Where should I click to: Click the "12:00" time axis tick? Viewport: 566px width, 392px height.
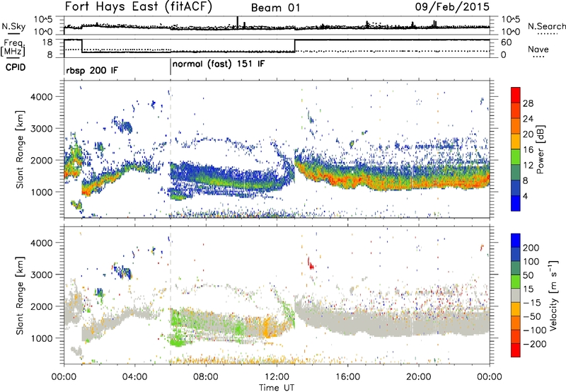[277, 376]
